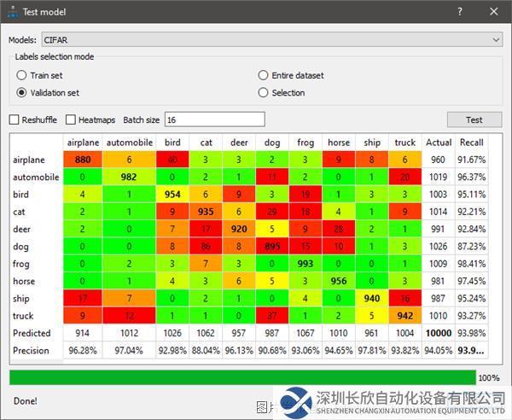Select the Validation set option

tap(22, 92)
